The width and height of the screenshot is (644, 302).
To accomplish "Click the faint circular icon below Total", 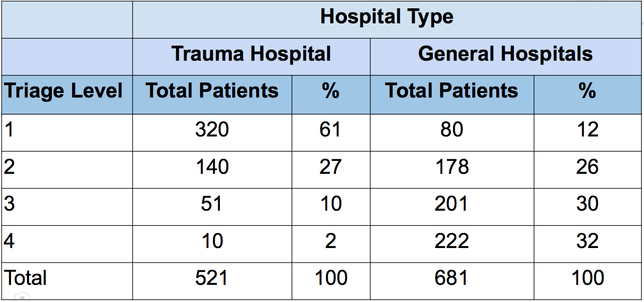I will pos(23,297).
